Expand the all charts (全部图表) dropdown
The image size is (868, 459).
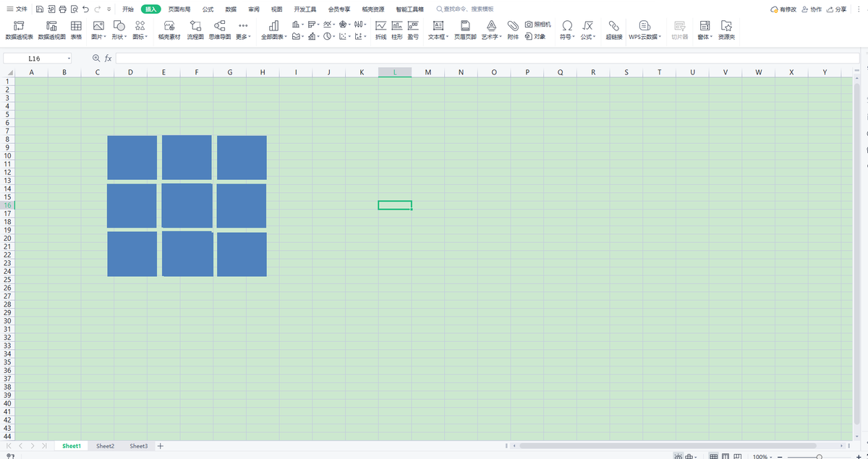273,29
